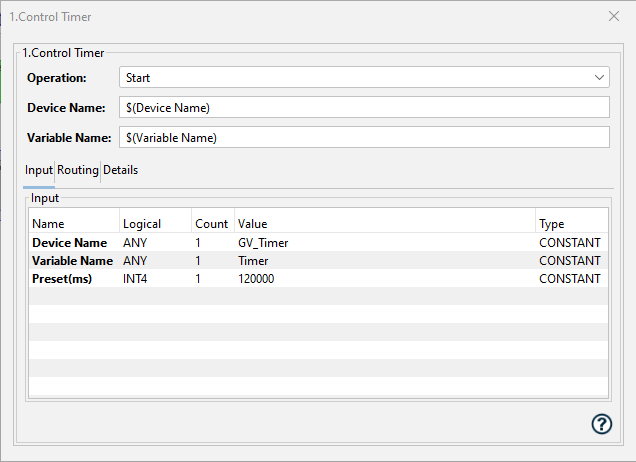Click the Count column header
The image size is (636, 462).
coord(211,224)
